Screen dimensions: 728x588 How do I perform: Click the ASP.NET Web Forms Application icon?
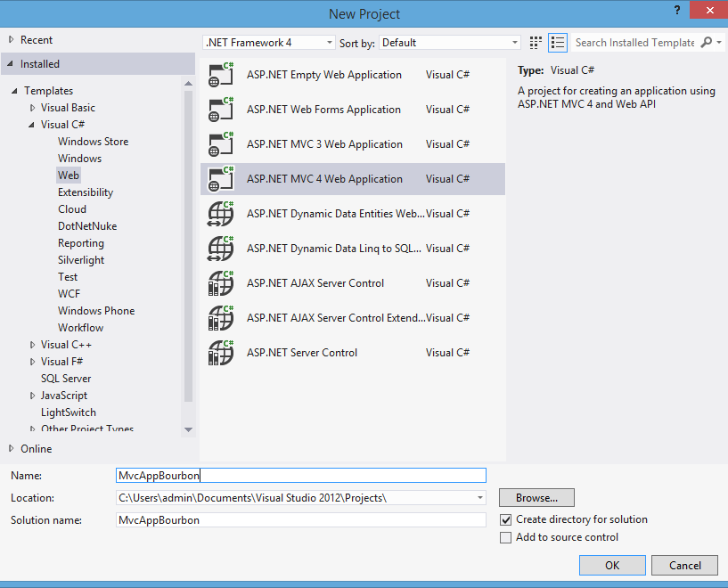[x=220, y=110]
